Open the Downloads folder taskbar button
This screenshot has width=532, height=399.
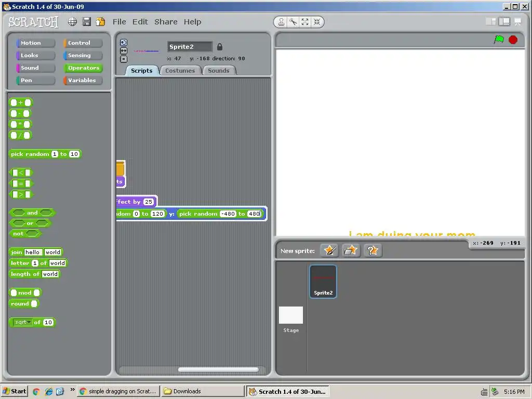pyautogui.click(x=202, y=391)
